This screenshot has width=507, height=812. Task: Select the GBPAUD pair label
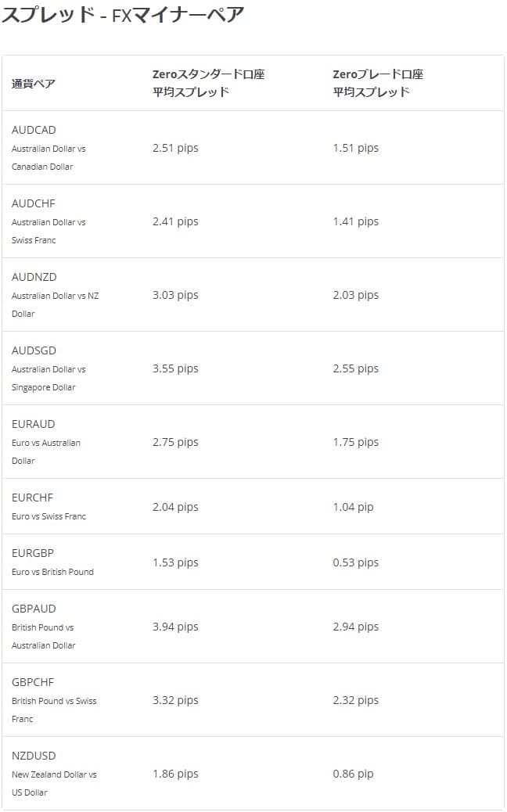point(34,609)
